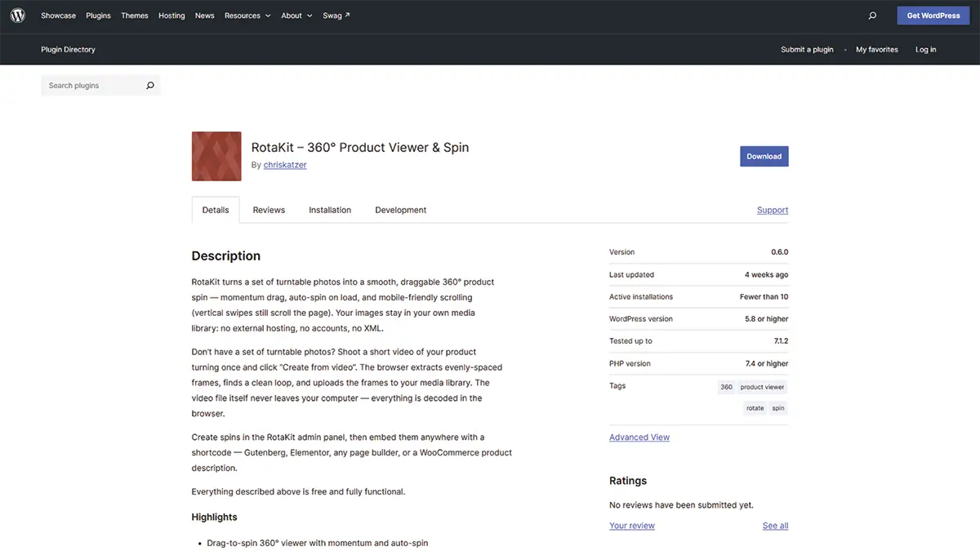The image size is (980, 551).
Task: Open the News menu item
Action: 205,16
